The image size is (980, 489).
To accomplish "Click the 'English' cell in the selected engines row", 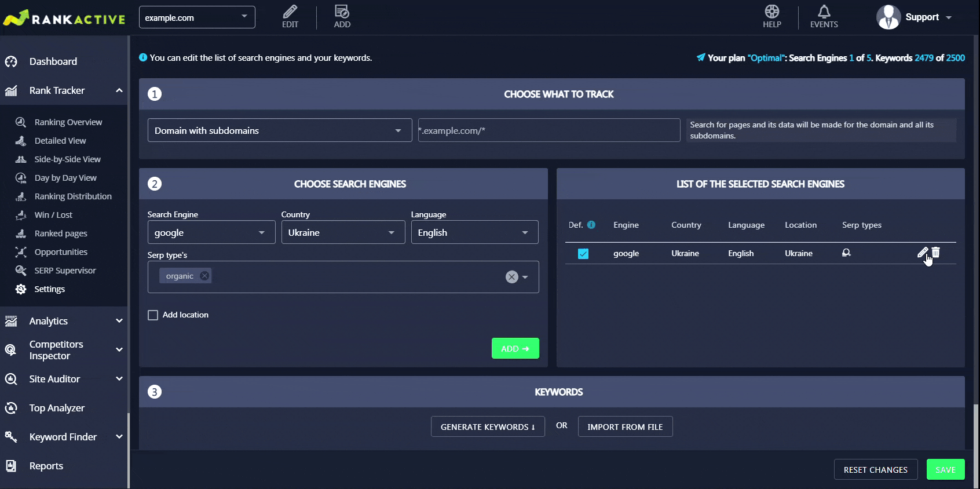I will pos(741,253).
